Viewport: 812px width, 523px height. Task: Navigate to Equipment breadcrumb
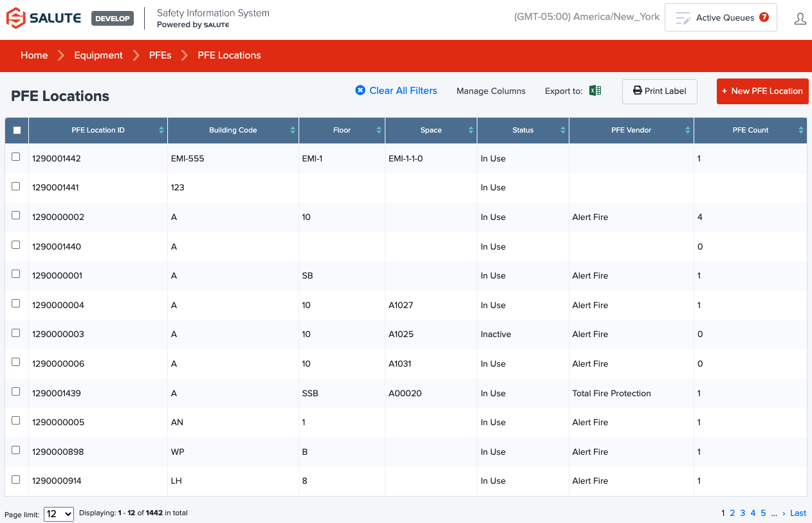point(98,55)
